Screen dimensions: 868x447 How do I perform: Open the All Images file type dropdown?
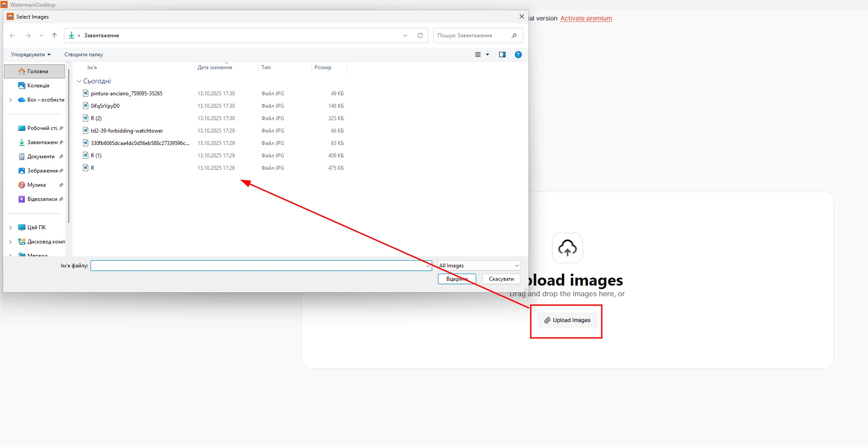tap(478, 265)
